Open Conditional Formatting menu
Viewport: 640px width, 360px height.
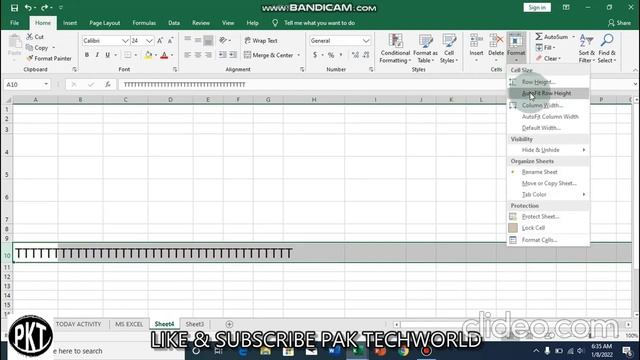(395, 49)
